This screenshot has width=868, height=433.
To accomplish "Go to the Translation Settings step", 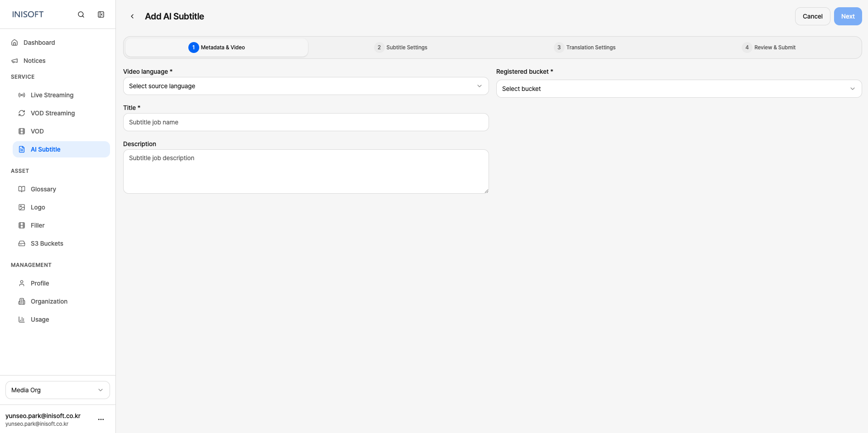I will pos(585,48).
